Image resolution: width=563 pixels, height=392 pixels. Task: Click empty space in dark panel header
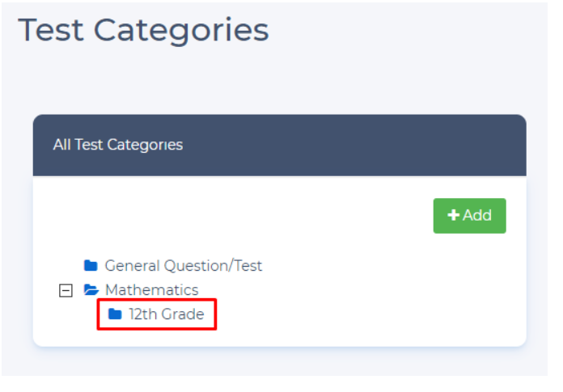[364, 145]
